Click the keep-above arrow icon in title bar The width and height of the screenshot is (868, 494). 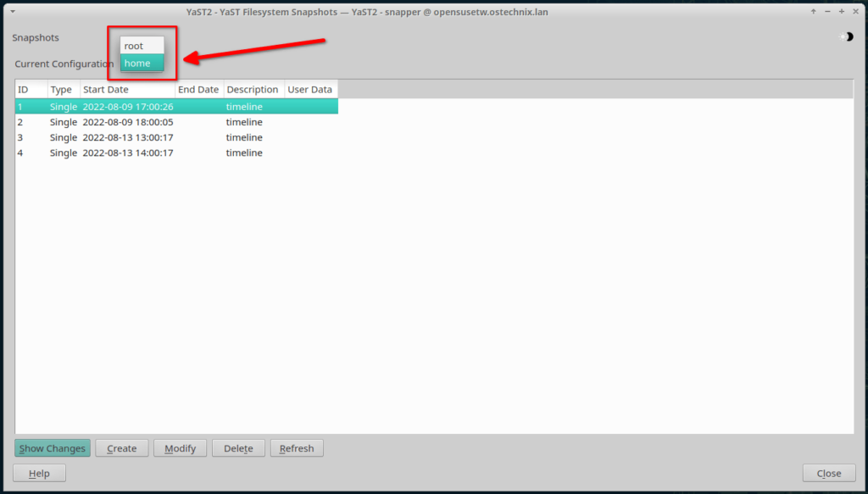click(x=813, y=12)
